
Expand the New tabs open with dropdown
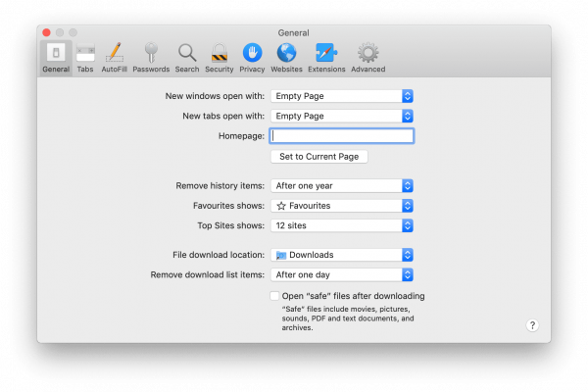(x=342, y=116)
